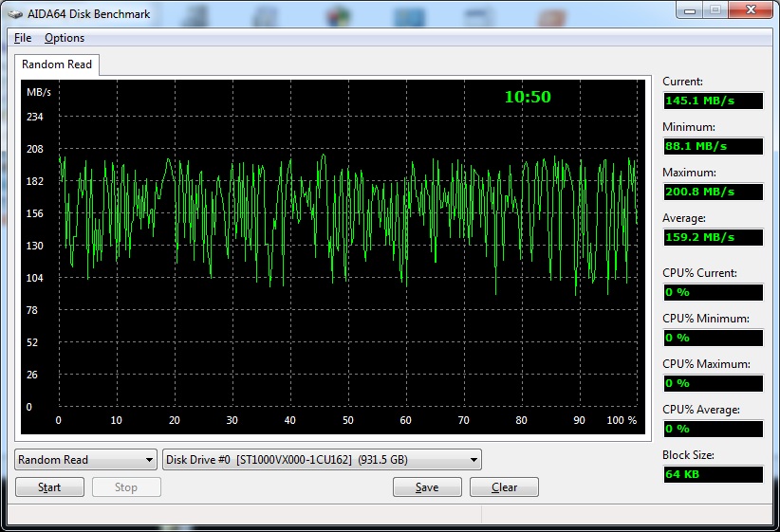
Task: Open the Options menu
Action: [65, 38]
